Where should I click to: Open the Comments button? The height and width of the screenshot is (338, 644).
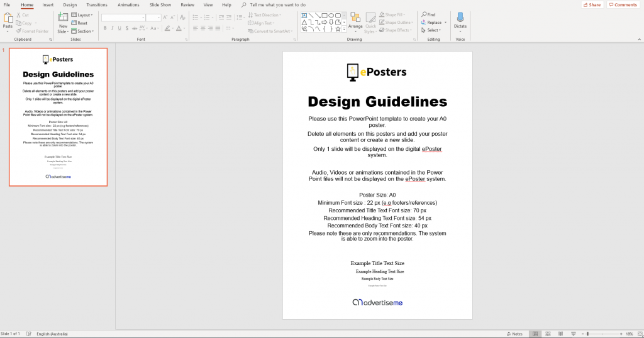(623, 5)
